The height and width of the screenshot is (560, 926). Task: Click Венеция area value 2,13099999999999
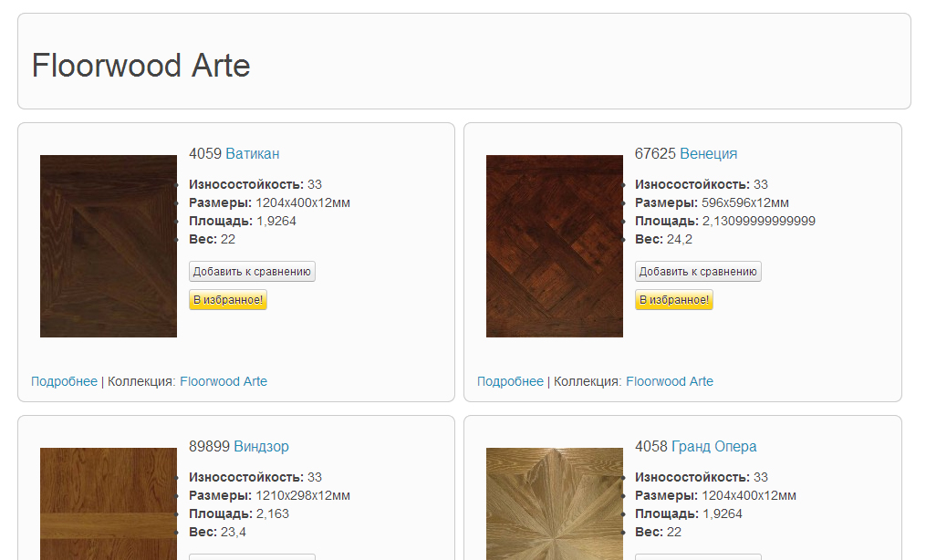[x=759, y=221]
